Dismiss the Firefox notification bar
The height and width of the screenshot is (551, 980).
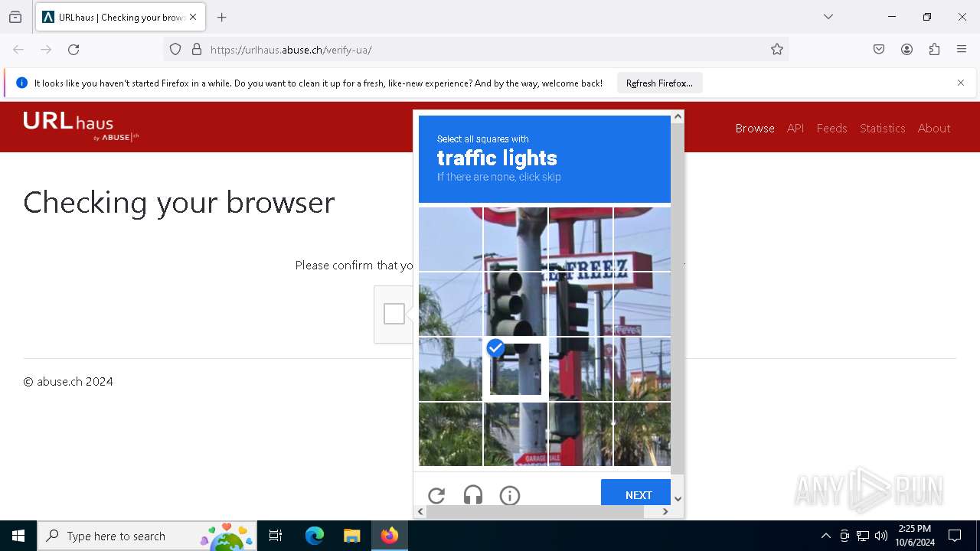(x=961, y=83)
